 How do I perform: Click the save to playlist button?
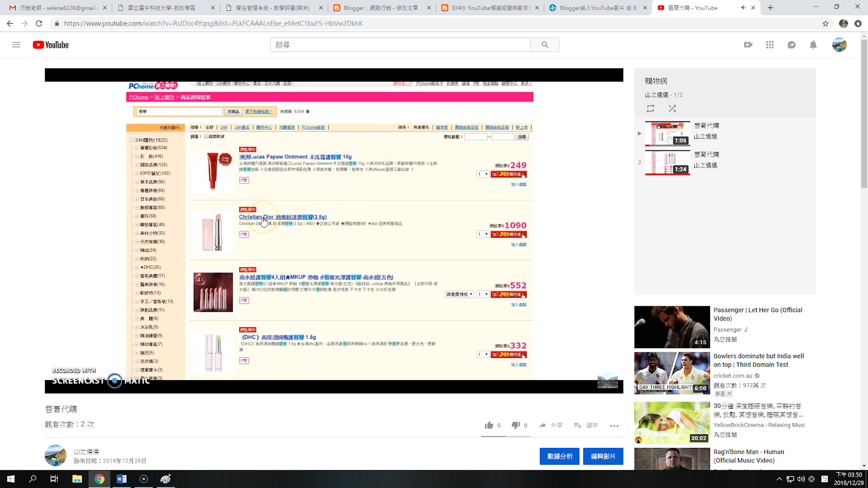[586, 425]
